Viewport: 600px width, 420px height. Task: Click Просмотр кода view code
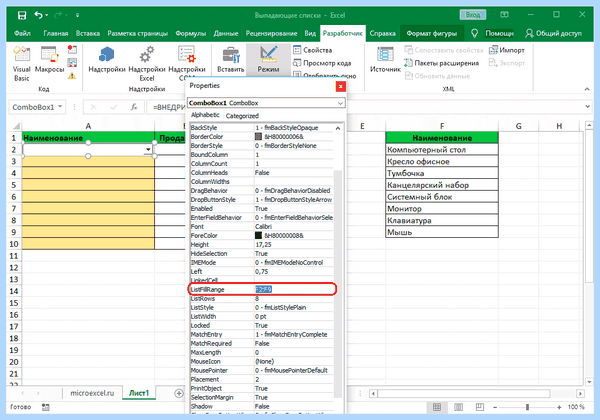(x=322, y=63)
